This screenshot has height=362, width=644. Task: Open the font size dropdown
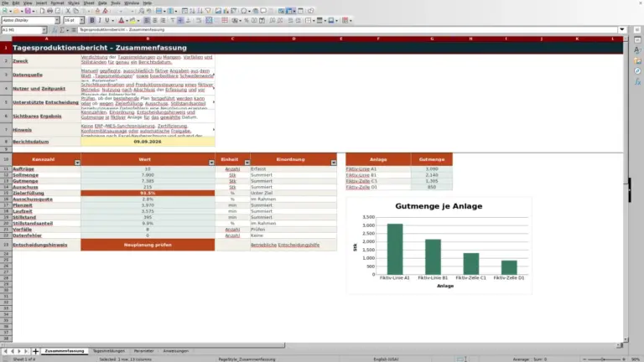pos(81,20)
